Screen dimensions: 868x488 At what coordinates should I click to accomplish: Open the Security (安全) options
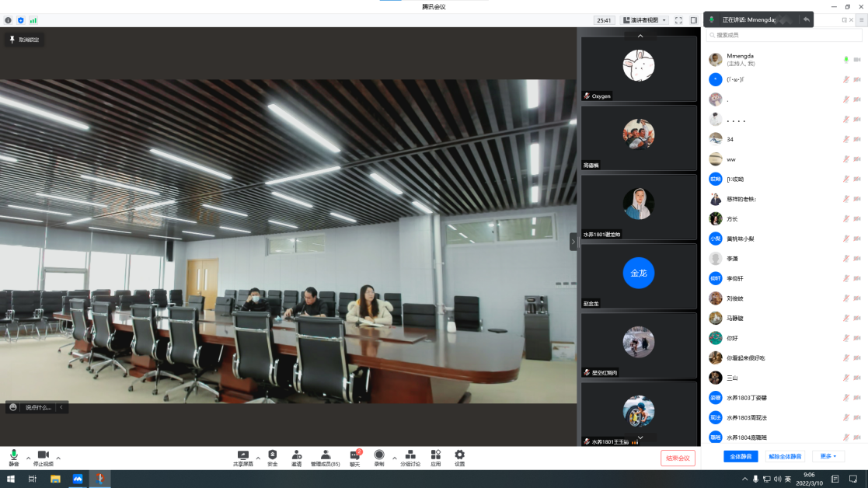[272, 458]
